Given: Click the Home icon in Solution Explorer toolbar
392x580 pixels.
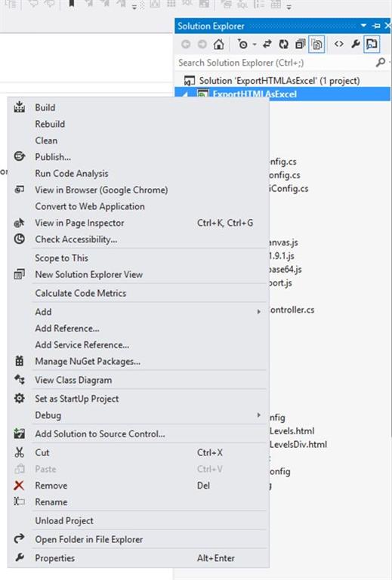Looking at the screenshot, I should [x=218, y=45].
